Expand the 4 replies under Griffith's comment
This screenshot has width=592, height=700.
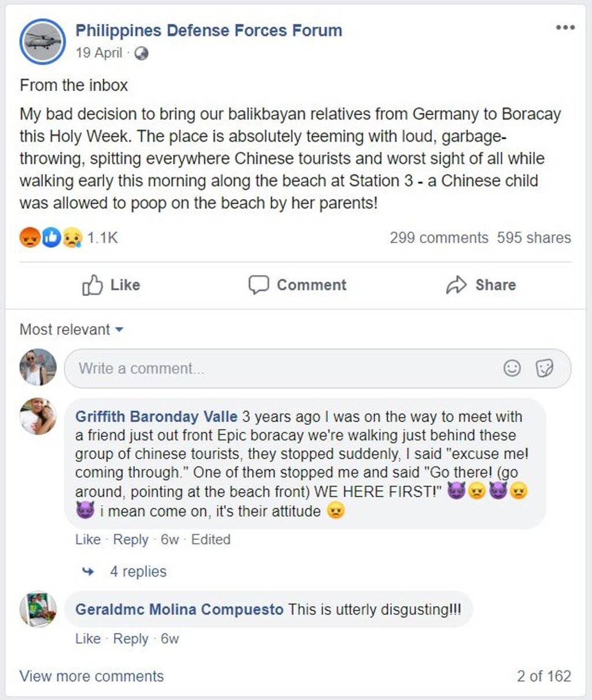point(138,571)
